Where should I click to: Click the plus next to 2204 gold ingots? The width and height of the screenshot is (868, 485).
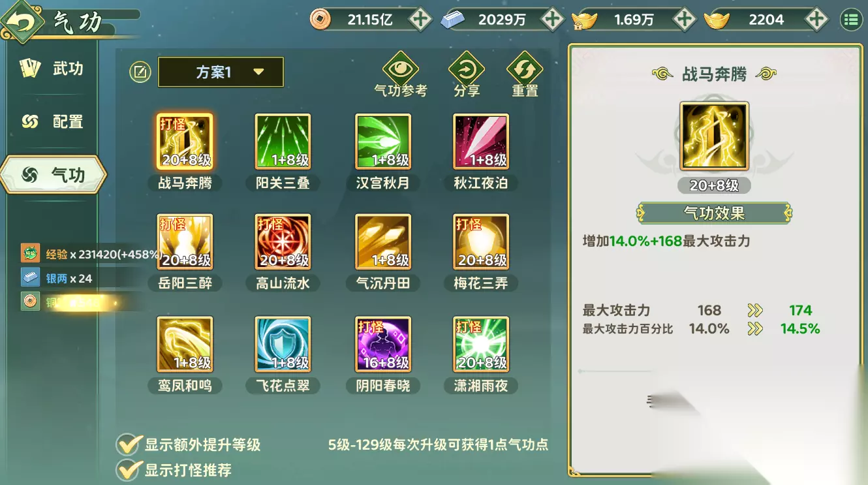tap(816, 20)
